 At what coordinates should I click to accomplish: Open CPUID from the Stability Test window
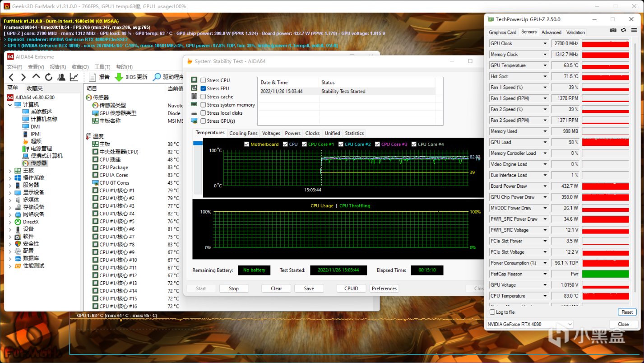pos(352,289)
